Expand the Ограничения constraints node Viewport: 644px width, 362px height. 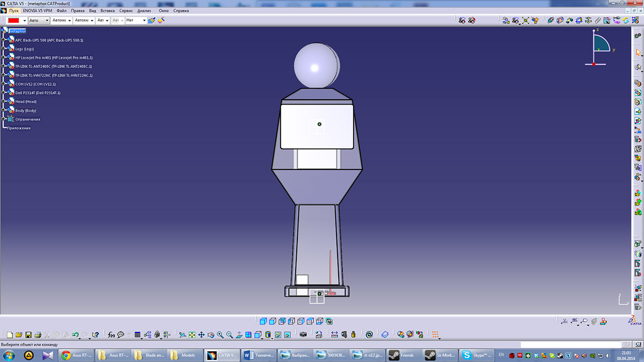[3, 119]
